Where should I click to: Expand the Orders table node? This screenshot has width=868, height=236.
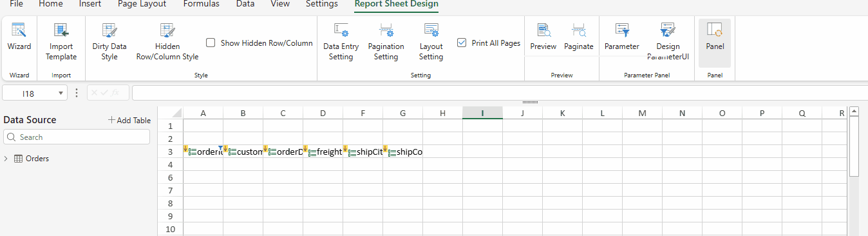point(6,159)
